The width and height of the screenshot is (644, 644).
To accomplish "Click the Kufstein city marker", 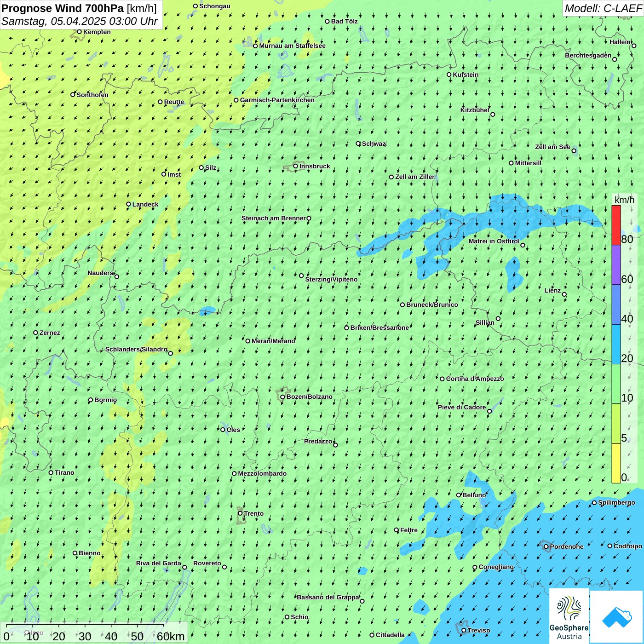I will (x=449, y=75).
